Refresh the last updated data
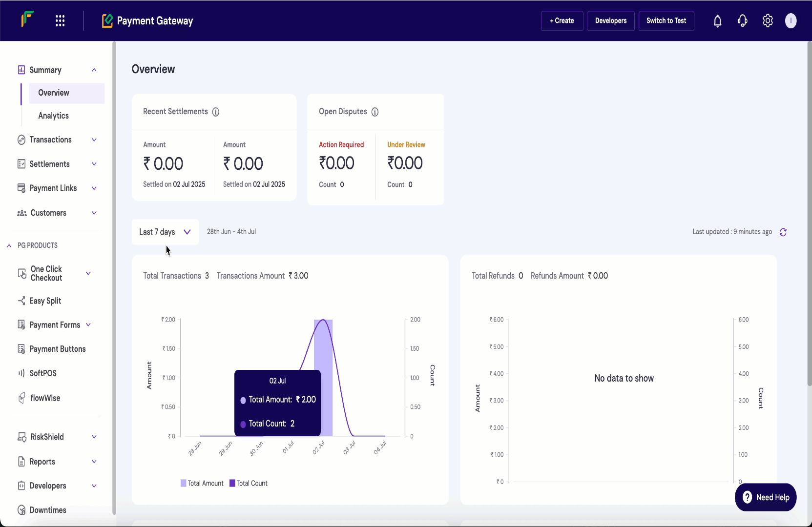Image resolution: width=812 pixels, height=527 pixels. pos(783,232)
